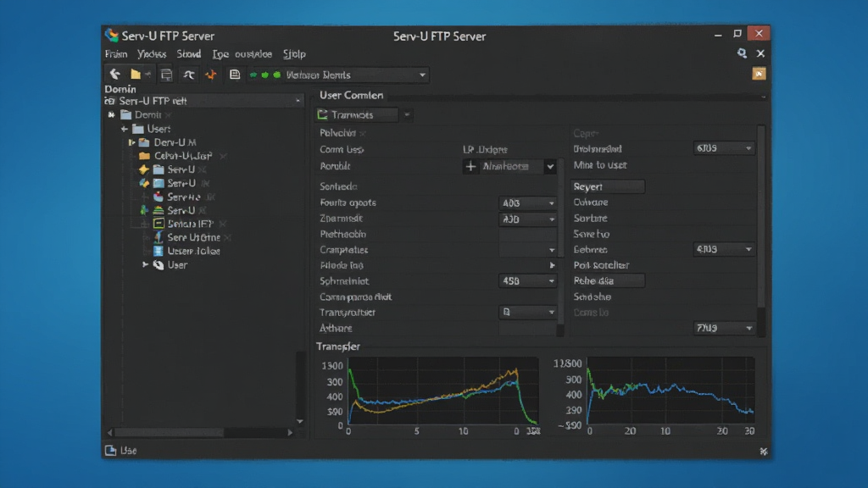Open the Alnahecra chevron dropdown
This screenshot has height=488, width=868.
click(549, 166)
